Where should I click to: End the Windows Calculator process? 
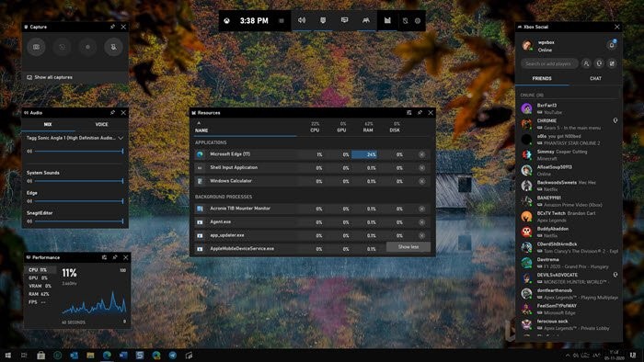pyautogui.click(x=421, y=181)
